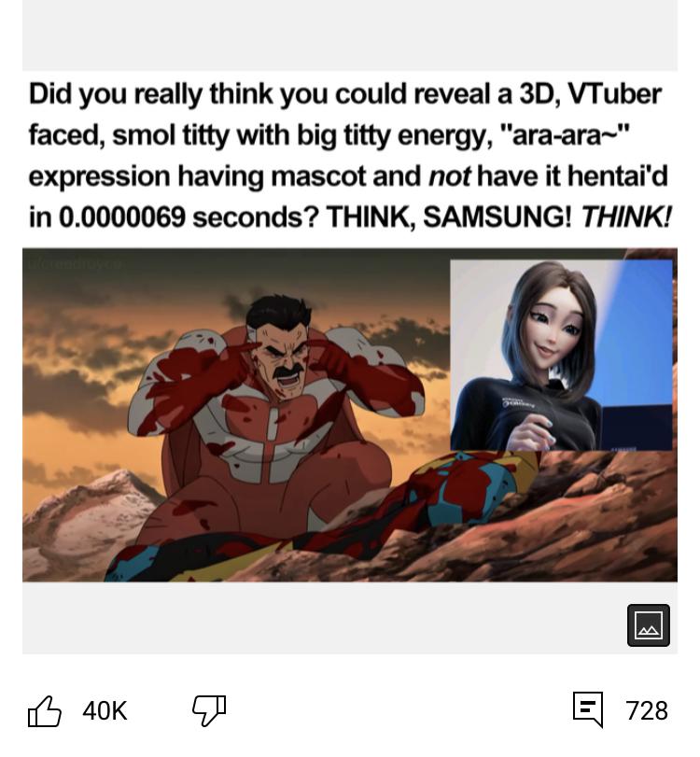
Task: Click the final italic 'THINK!' word
Action: point(626,217)
